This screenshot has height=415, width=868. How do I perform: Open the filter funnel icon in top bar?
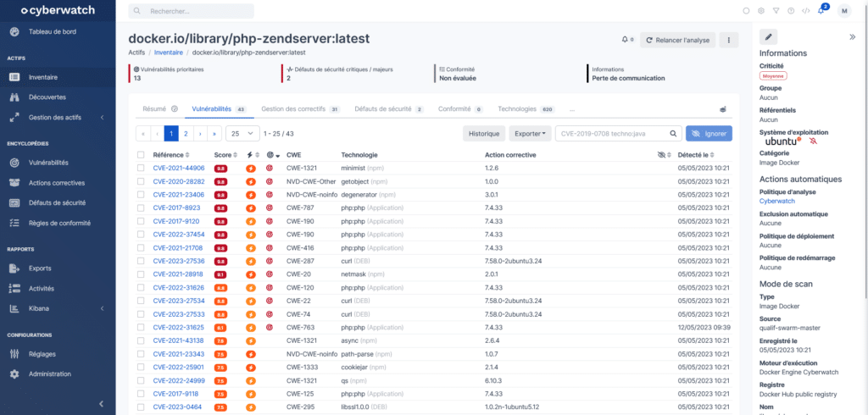[776, 10]
